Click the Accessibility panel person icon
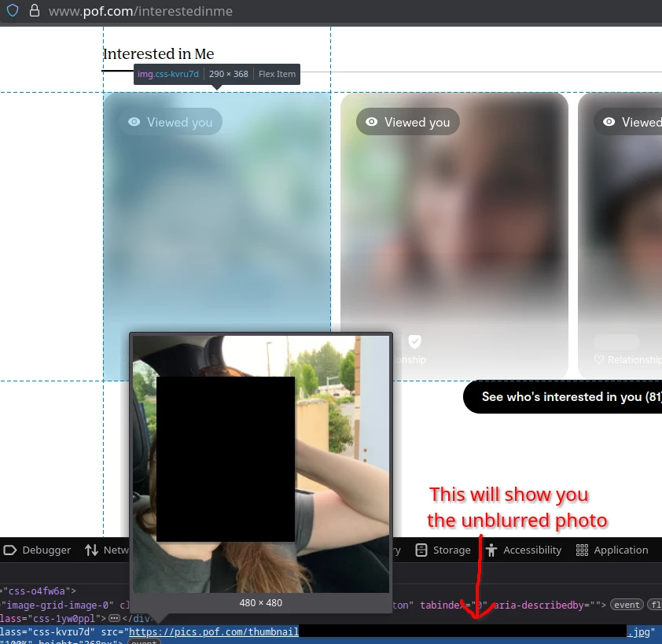This screenshot has width=662, height=644. pos(491,550)
